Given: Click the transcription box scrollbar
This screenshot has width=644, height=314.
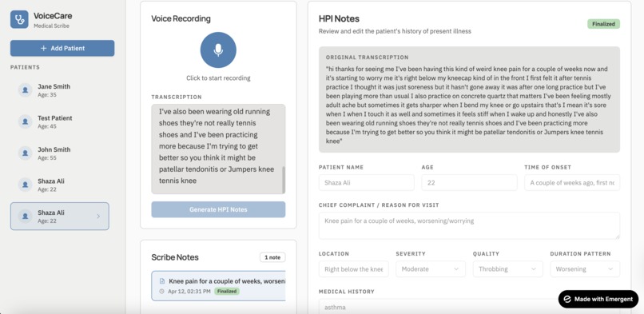Looking at the screenshot, I should tap(284, 180).
